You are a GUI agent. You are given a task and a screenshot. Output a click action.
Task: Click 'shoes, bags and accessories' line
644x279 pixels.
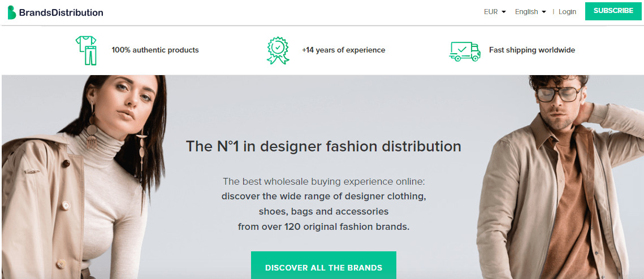pos(323,212)
